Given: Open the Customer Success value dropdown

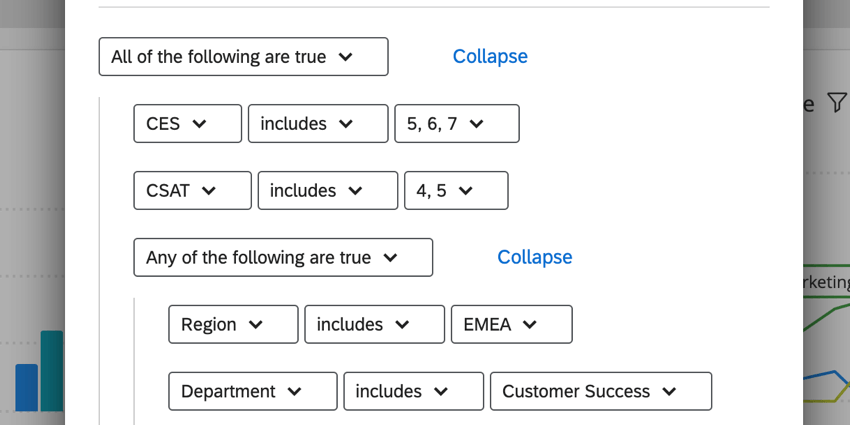Looking at the screenshot, I should pos(600,392).
